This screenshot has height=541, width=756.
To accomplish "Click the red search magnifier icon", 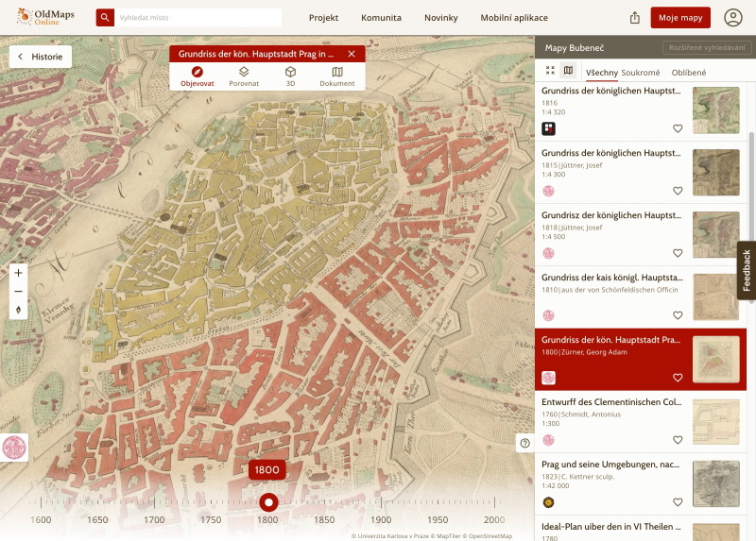I will 105,18.
